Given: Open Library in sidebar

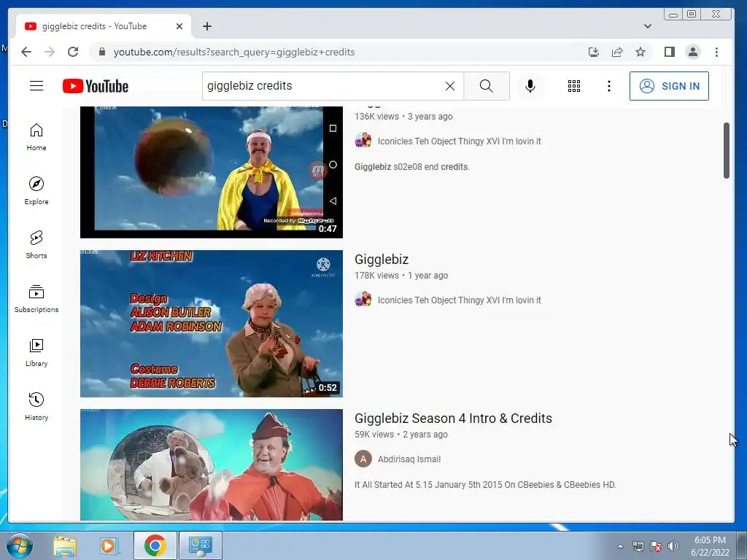Looking at the screenshot, I should pyautogui.click(x=36, y=352).
